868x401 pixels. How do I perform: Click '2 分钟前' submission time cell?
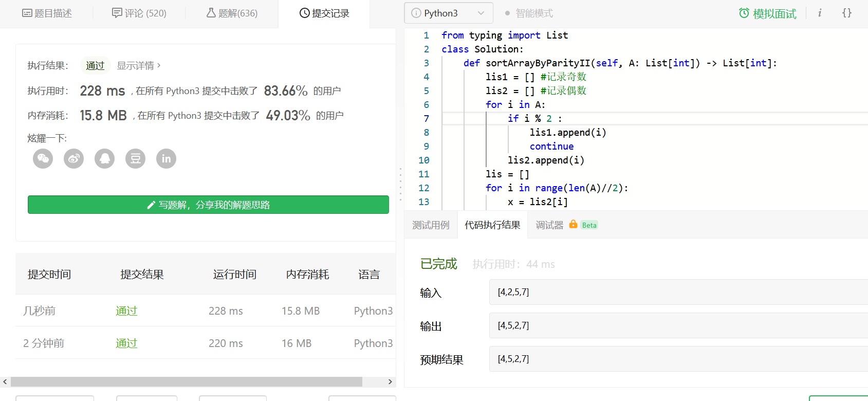point(44,343)
